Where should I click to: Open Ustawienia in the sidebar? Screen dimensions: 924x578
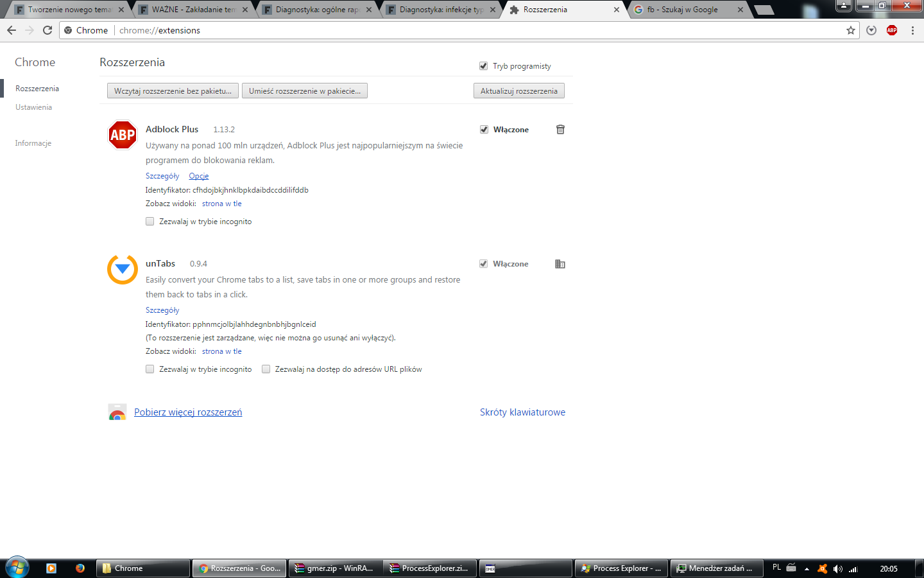pos(34,107)
